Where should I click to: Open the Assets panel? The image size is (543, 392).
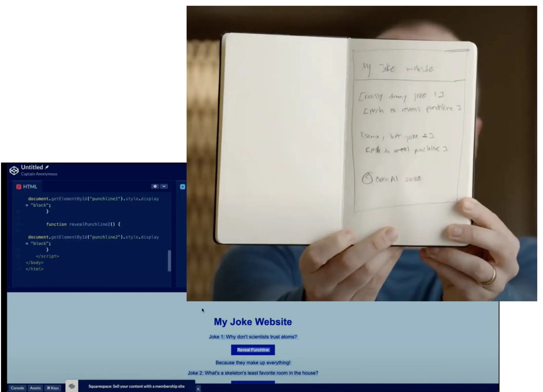35,388
